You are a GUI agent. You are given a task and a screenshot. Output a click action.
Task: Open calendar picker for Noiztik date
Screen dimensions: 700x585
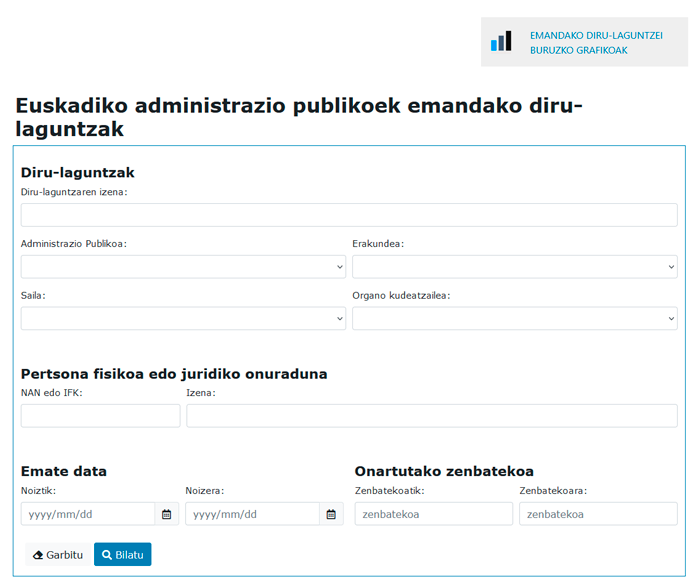click(167, 514)
